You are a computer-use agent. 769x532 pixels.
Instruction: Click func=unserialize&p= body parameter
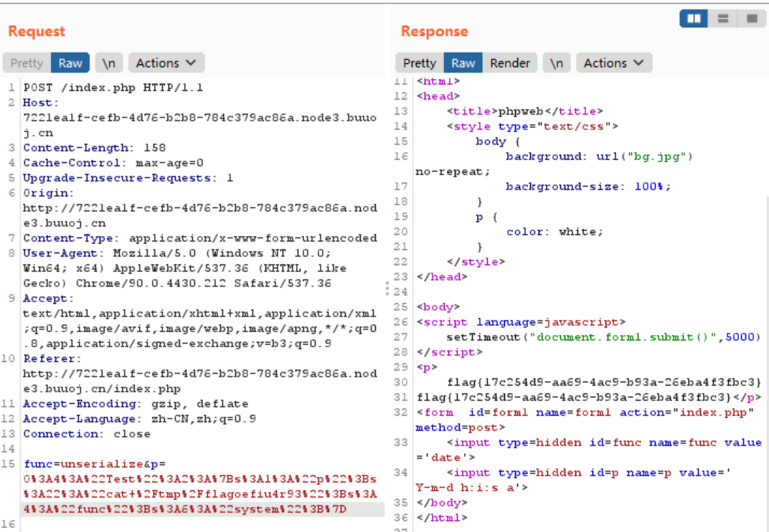pos(94,464)
